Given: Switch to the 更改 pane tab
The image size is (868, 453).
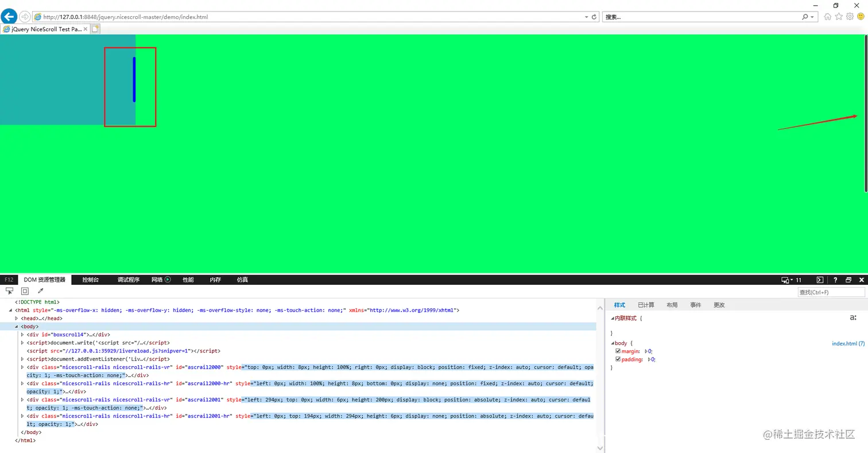Looking at the screenshot, I should (x=719, y=305).
